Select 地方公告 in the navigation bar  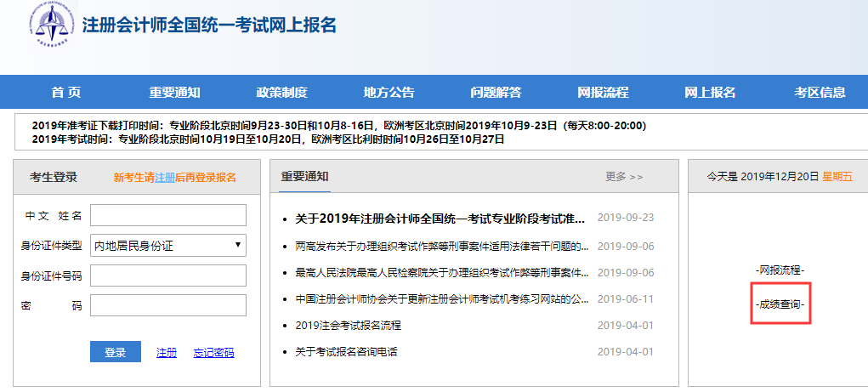pyautogui.click(x=389, y=93)
